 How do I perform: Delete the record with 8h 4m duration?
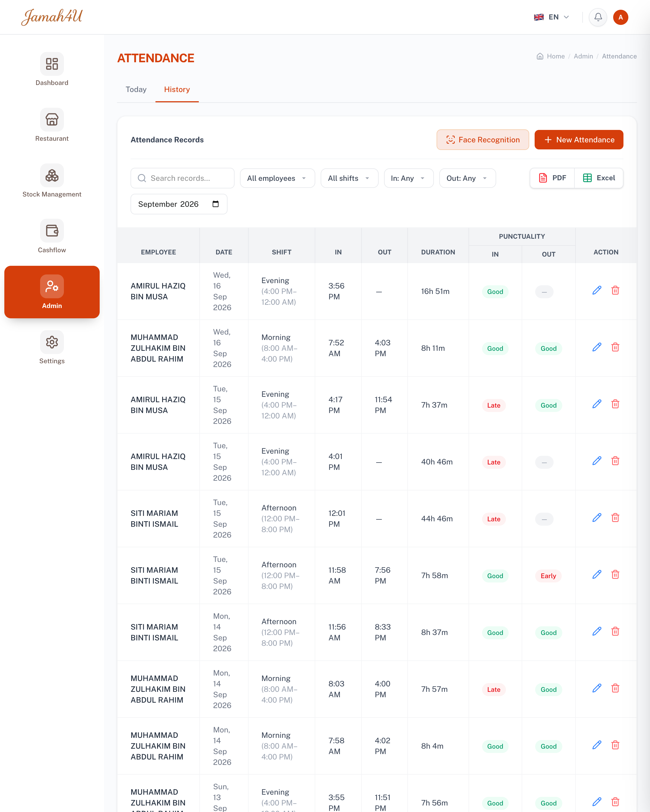(615, 745)
